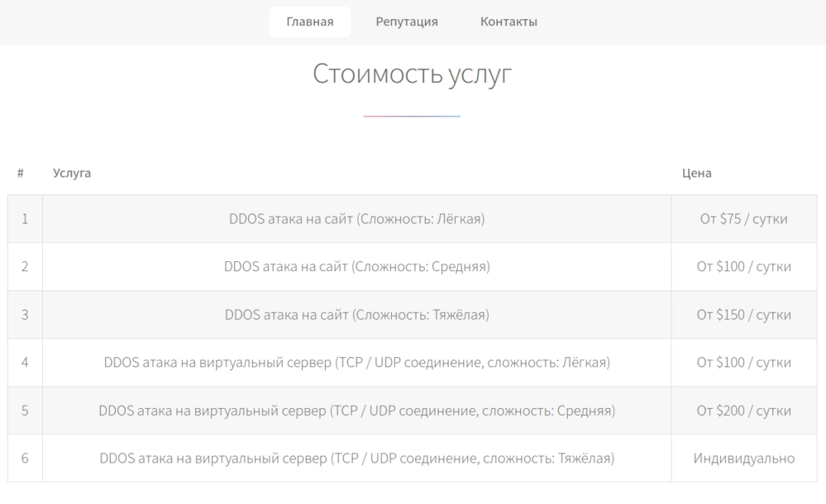Select row number 2 cell
Screen dimensions: 826x504
(x=25, y=267)
